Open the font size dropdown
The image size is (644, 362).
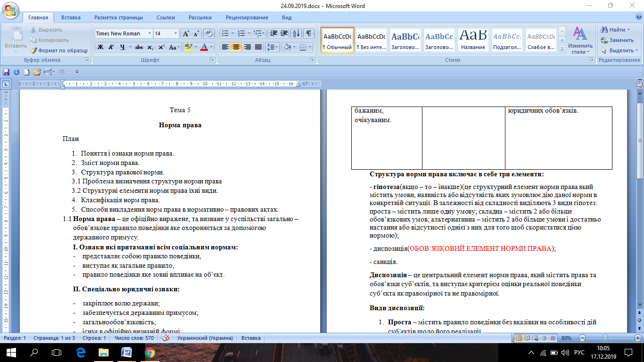coord(175,33)
